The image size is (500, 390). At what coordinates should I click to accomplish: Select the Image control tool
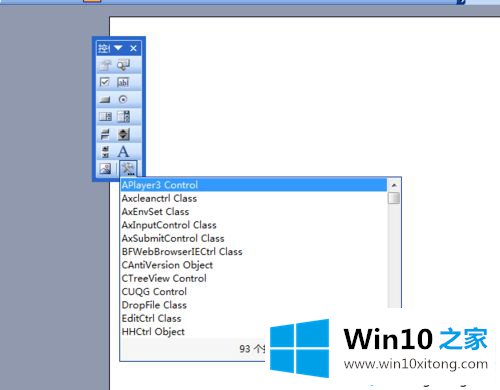point(105,169)
